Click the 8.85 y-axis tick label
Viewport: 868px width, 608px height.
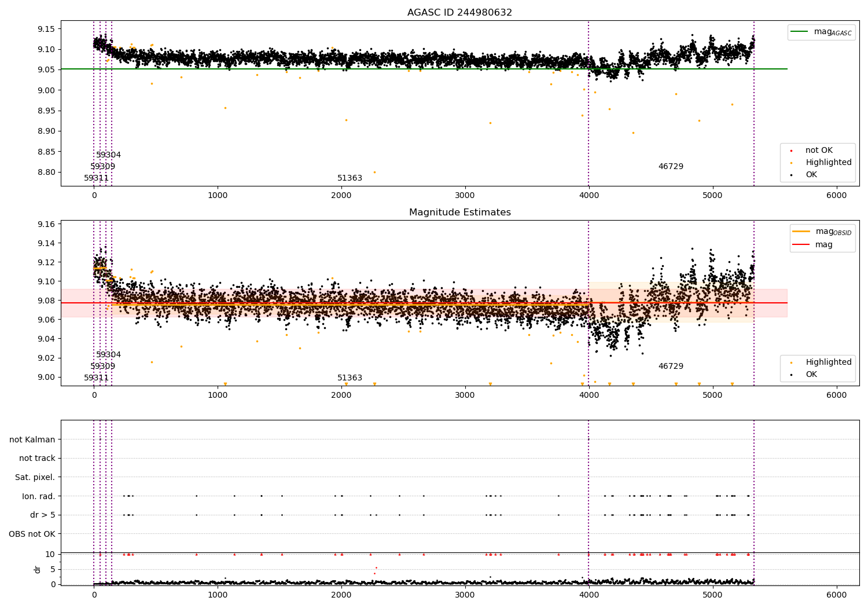click(x=45, y=152)
